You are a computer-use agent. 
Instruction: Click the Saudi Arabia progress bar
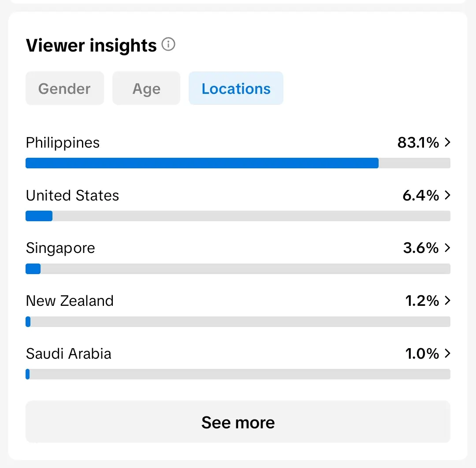(x=238, y=374)
